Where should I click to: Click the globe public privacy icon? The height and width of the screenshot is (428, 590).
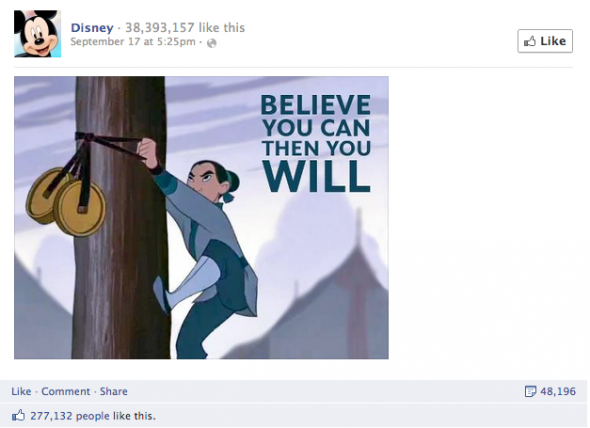coord(212,43)
